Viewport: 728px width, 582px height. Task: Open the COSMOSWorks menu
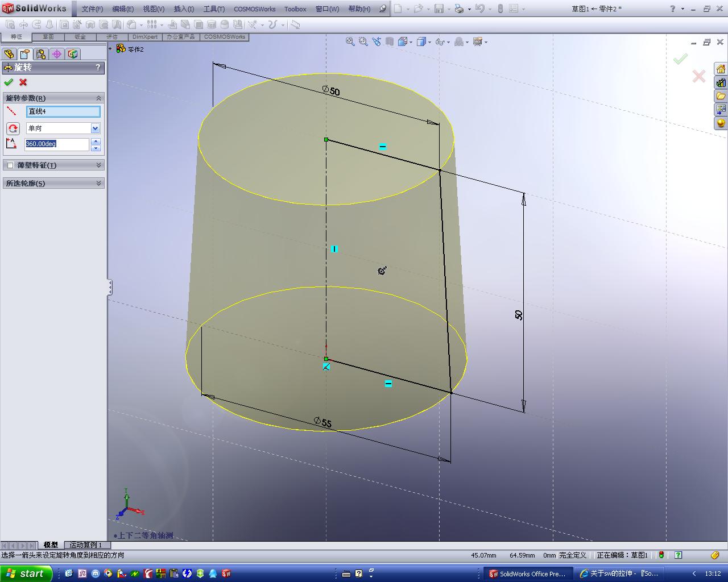[x=255, y=9]
